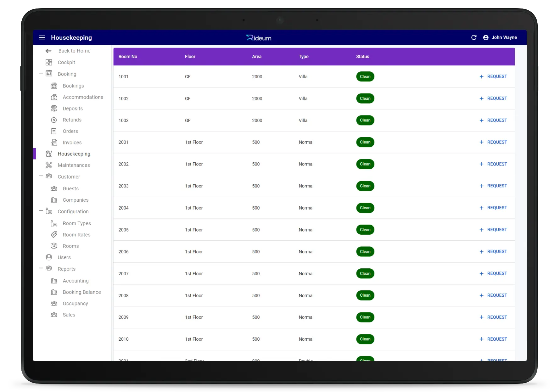Viewport: 560px width, 392px height.
Task: Click the Invoices icon in sidebar
Action: pos(54,143)
